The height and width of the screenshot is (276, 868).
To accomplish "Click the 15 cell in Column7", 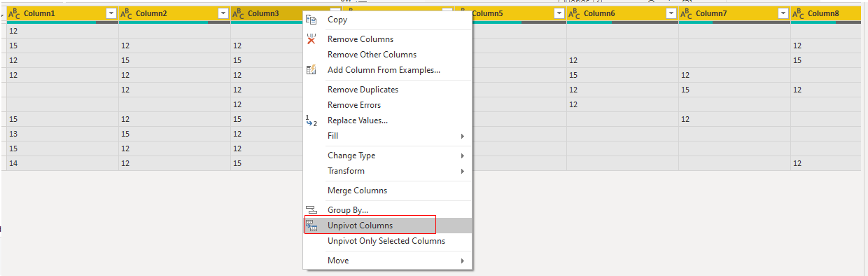I will (x=734, y=90).
